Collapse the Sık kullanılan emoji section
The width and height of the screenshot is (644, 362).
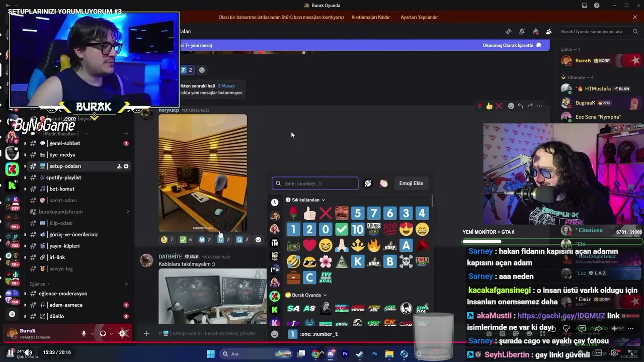pyautogui.click(x=305, y=200)
